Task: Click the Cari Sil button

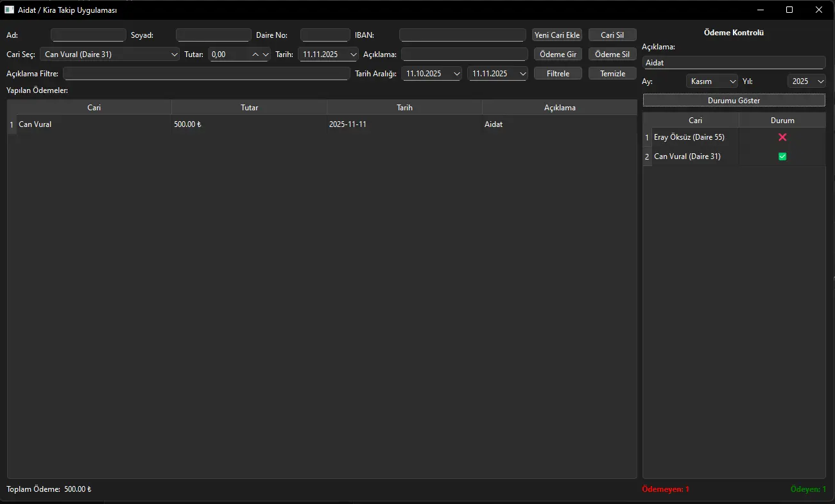Action: (x=612, y=35)
